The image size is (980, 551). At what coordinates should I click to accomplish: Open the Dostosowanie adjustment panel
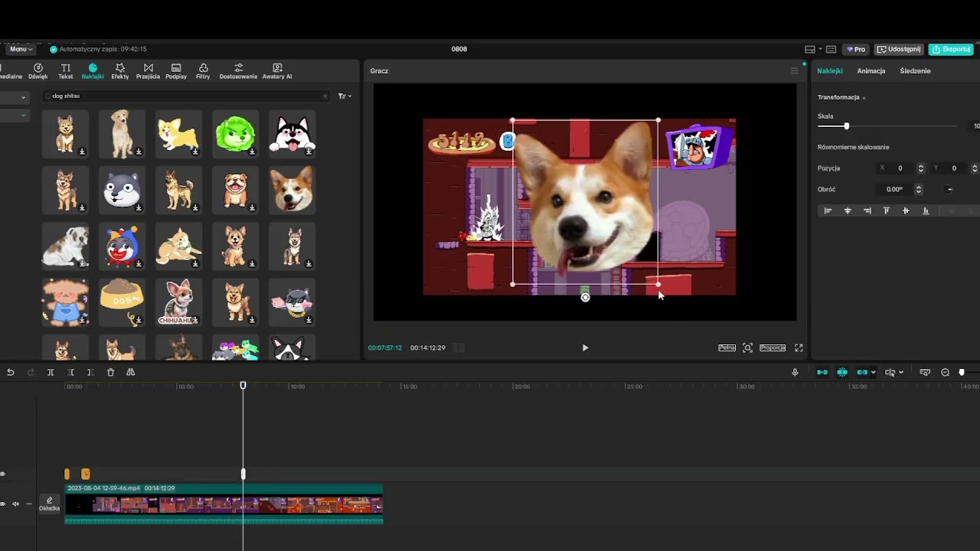click(239, 71)
